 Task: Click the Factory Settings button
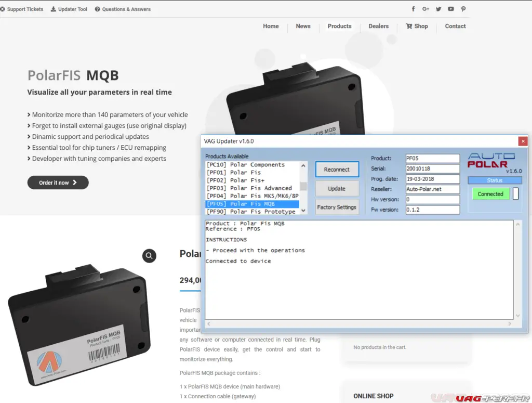337,207
